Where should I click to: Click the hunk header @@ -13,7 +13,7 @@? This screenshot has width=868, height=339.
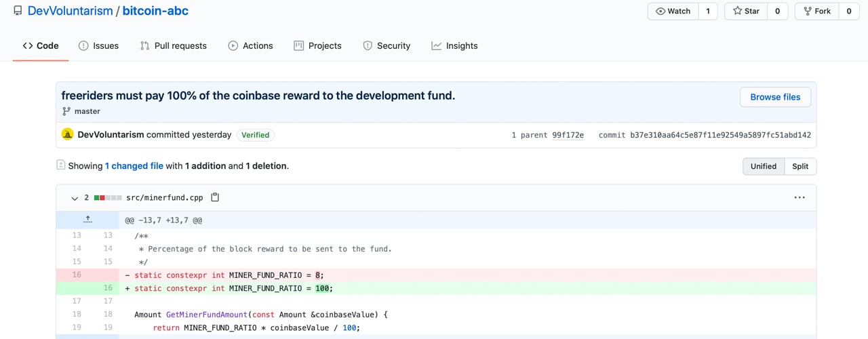pyautogui.click(x=163, y=220)
